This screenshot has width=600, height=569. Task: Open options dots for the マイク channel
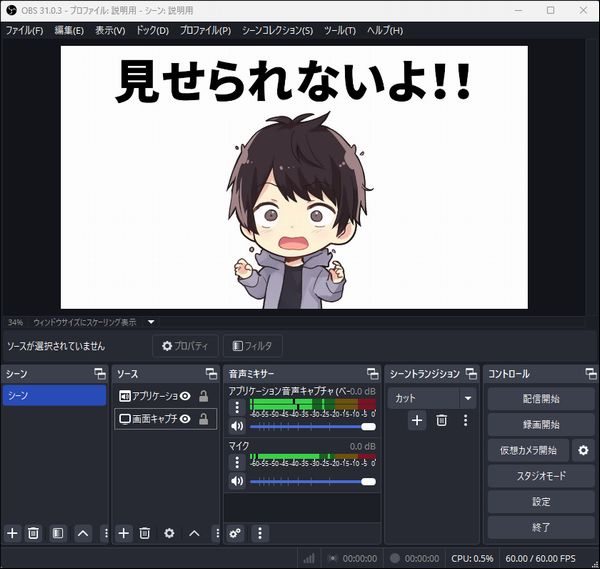click(x=237, y=462)
